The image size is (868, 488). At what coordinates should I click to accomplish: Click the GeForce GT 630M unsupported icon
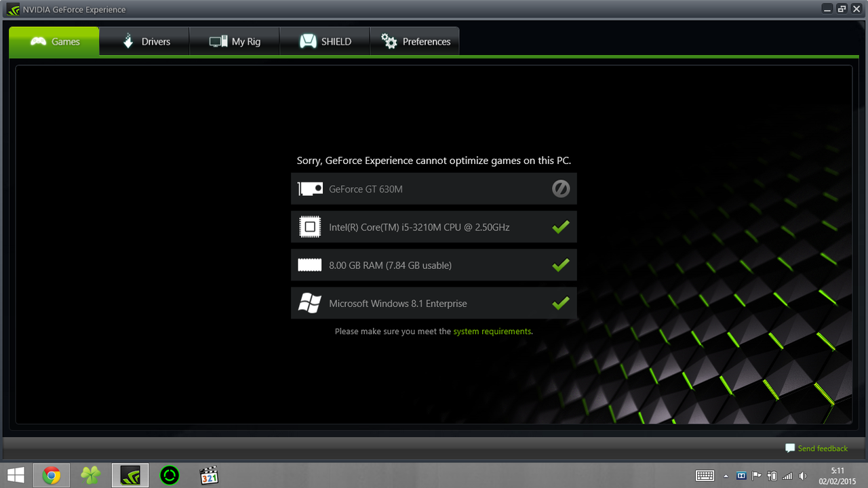(x=561, y=188)
